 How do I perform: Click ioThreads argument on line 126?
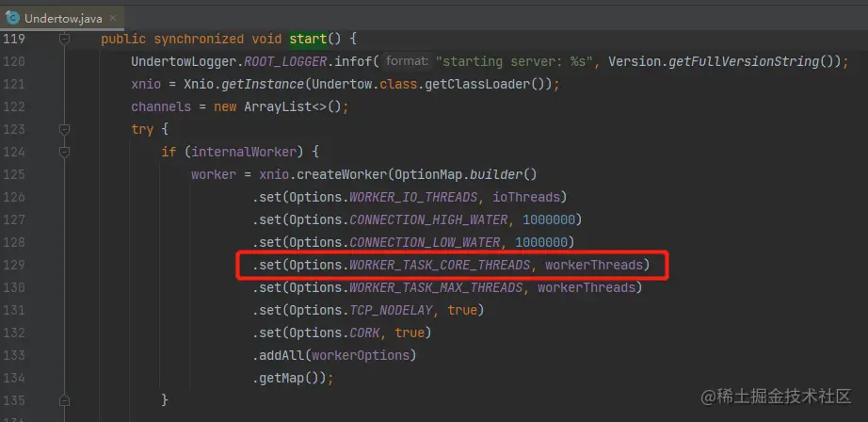pyautogui.click(x=526, y=198)
